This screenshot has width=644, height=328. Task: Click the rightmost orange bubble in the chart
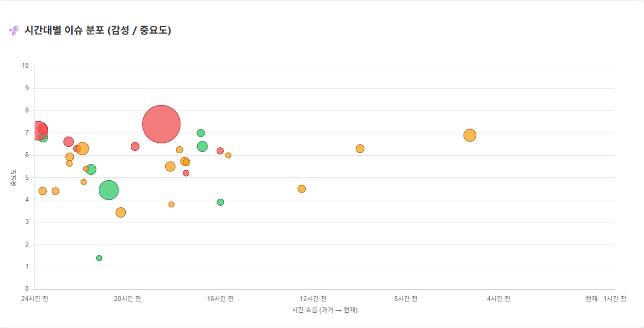(470, 135)
